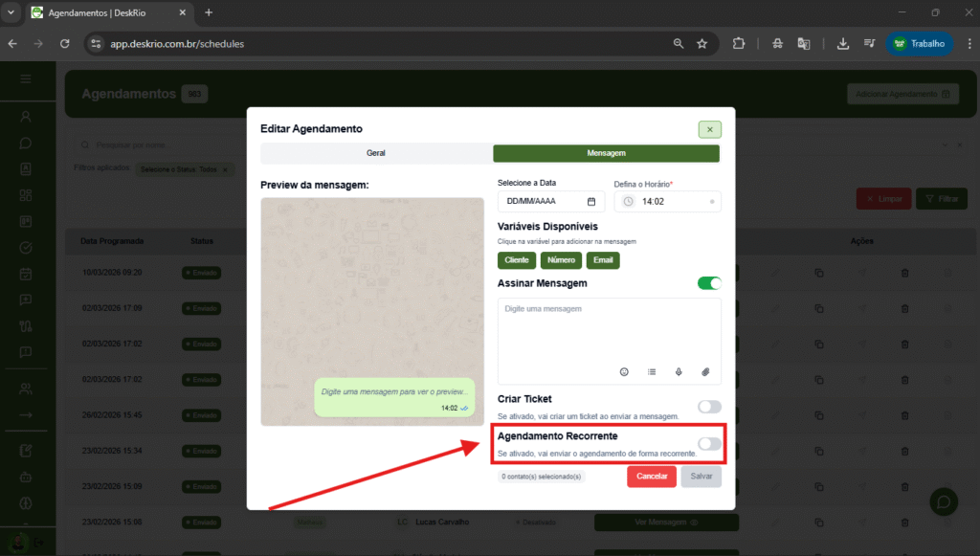Open the Defina o Horário time picker
This screenshot has height=556, width=980.
667,201
